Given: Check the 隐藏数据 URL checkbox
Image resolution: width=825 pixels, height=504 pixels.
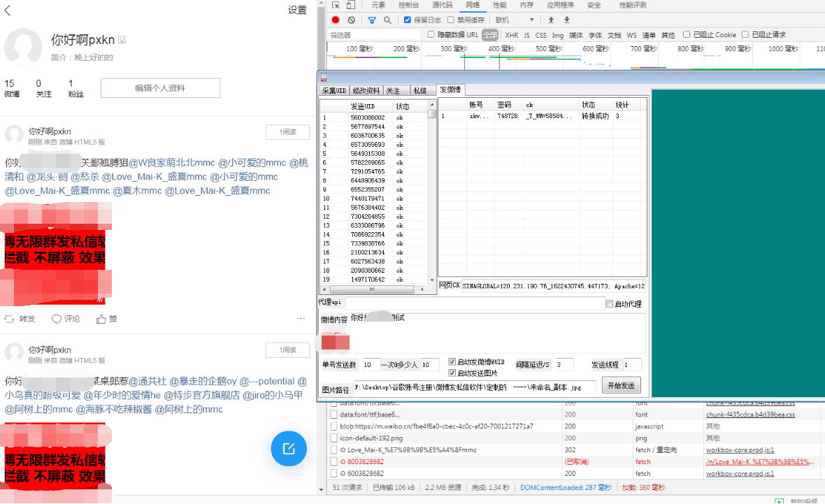Looking at the screenshot, I should tap(431, 35).
